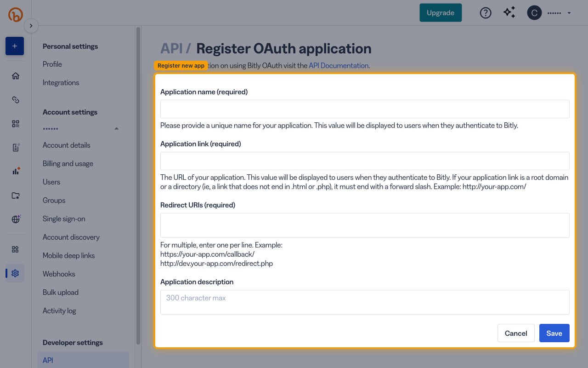Open the AI sparkle icon in the header
The height and width of the screenshot is (368, 588).
(x=509, y=13)
